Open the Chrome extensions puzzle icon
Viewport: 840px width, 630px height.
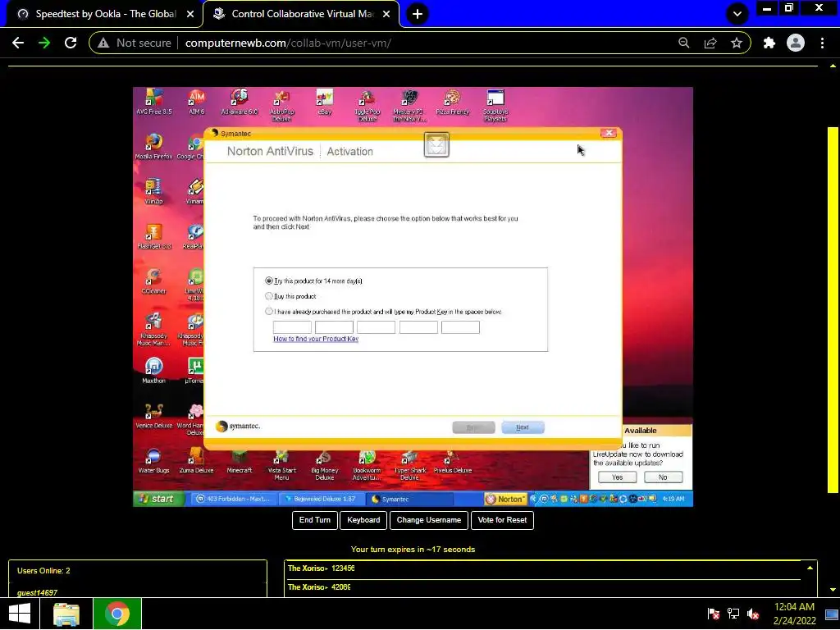coord(769,43)
